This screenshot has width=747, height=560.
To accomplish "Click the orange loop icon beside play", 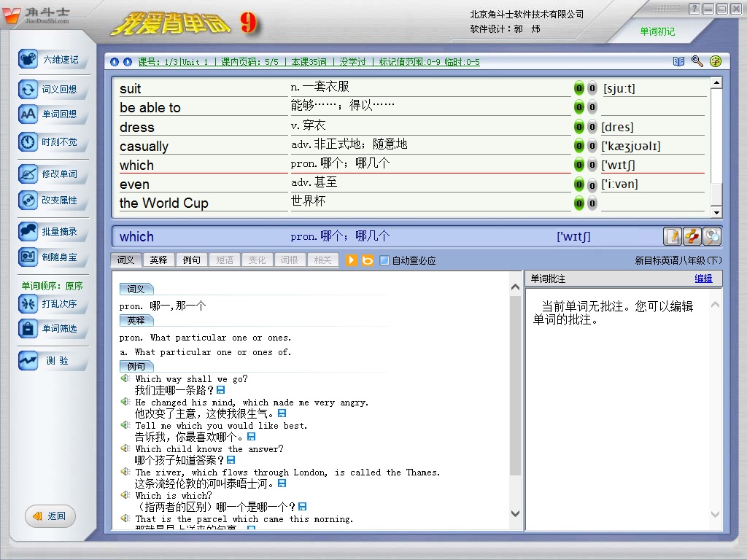I will pyautogui.click(x=368, y=260).
